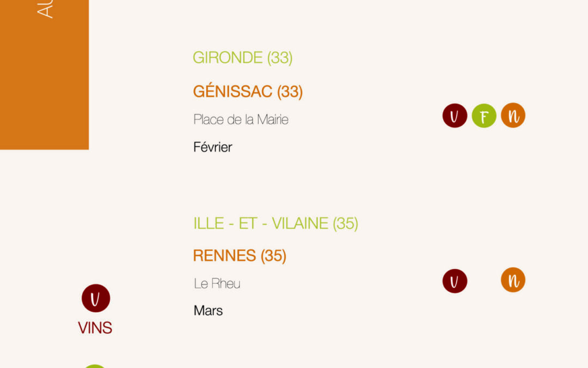
Task: Select the VINS legend label
Action: point(95,328)
